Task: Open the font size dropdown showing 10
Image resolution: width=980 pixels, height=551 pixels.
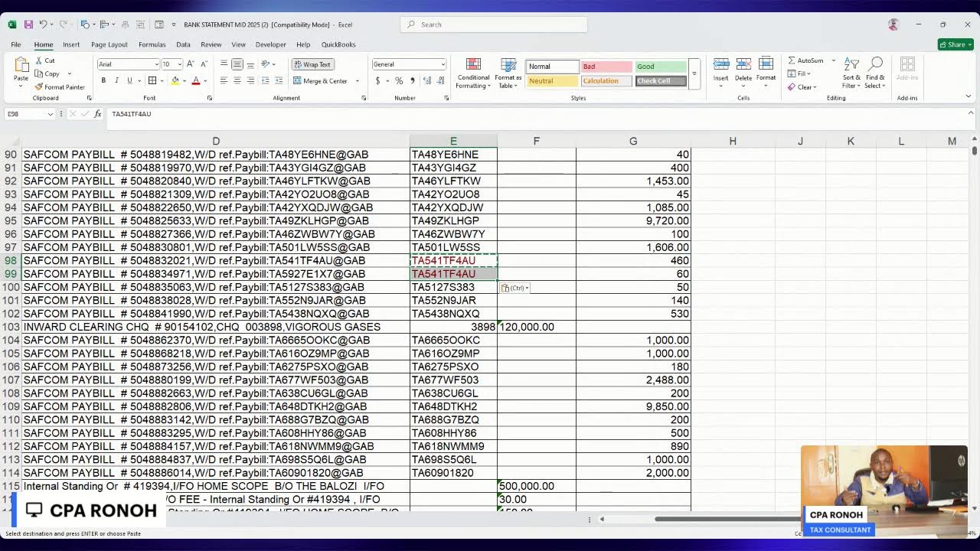Action: point(179,64)
